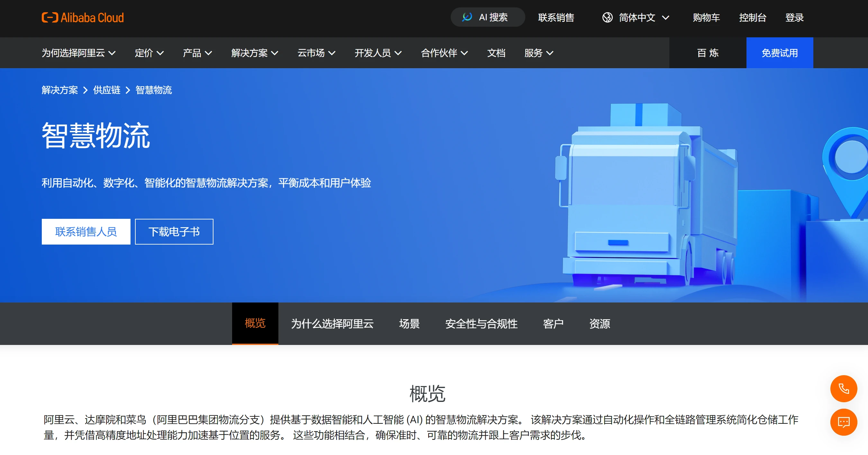Viewport: 868px width, 455px height.
Task: Click the 百炼 nav button
Action: 708,53
